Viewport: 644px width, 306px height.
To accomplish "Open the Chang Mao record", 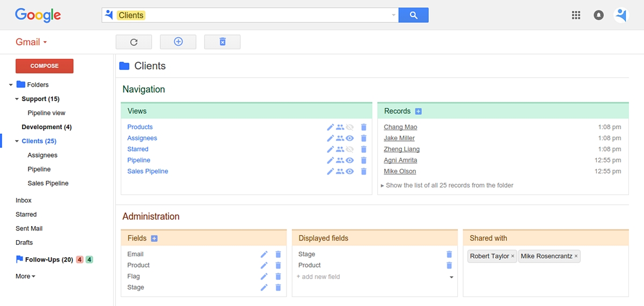I will pos(400,127).
